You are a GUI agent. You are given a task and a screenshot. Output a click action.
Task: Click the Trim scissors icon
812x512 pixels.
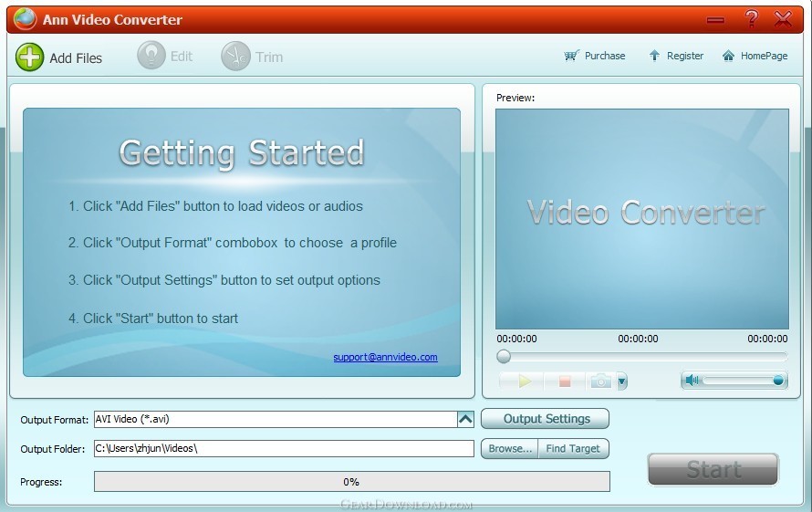[x=235, y=56]
